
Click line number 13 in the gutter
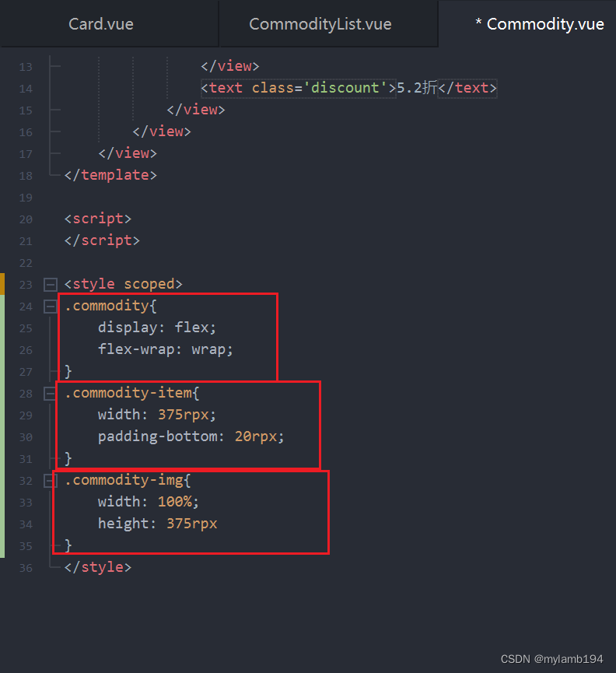click(x=26, y=67)
